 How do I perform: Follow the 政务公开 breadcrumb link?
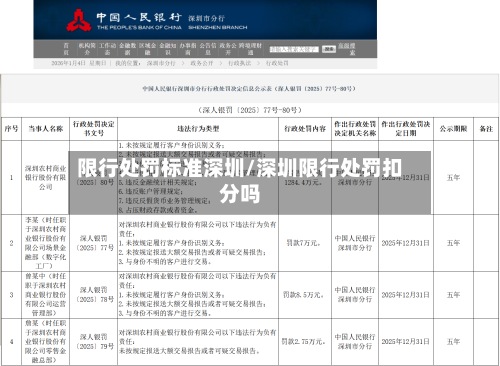click(x=202, y=63)
